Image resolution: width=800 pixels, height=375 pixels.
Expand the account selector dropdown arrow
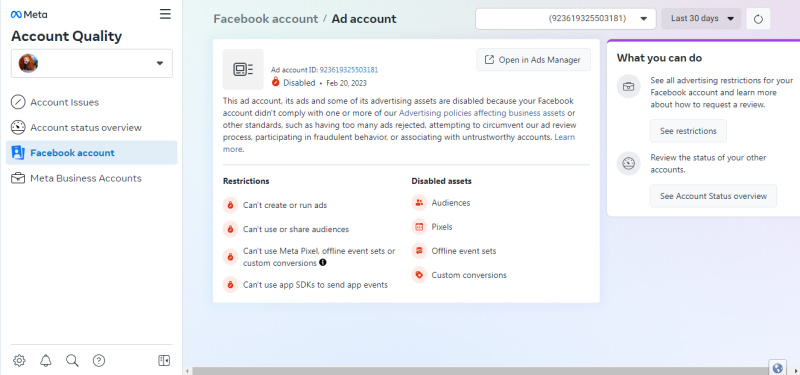tap(160, 63)
